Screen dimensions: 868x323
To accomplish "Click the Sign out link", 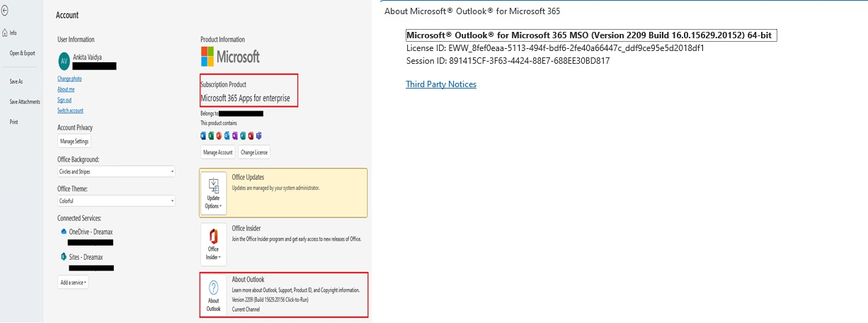I will [64, 100].
